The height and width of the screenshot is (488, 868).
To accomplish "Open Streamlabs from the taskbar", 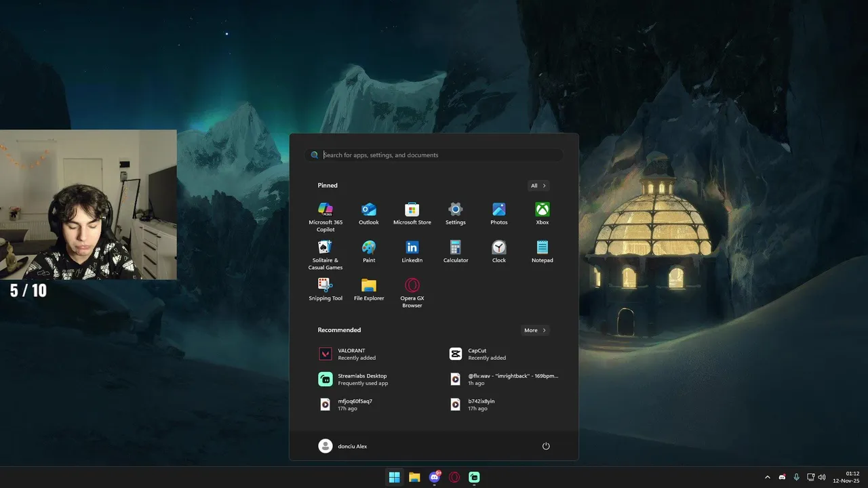I will coord(475,477).
